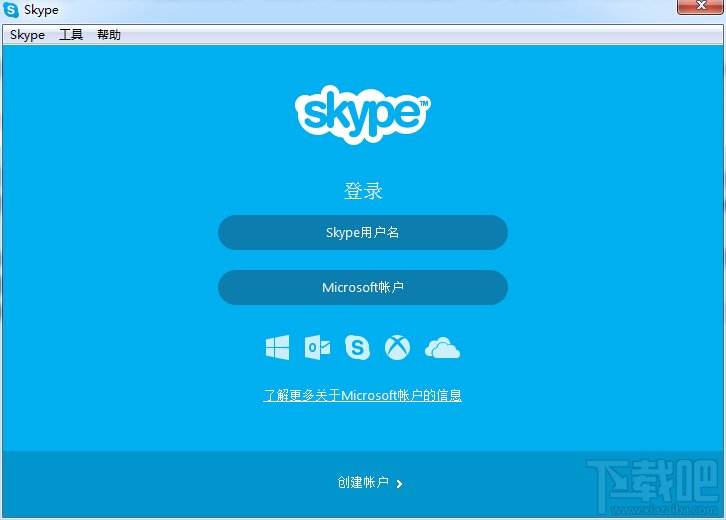Click the OneDrive cloud icon
Screen dimensions: 726x520
point(442,348)
